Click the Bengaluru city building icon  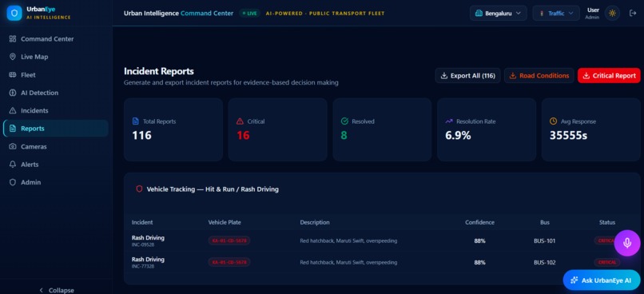tap(479, 13)
